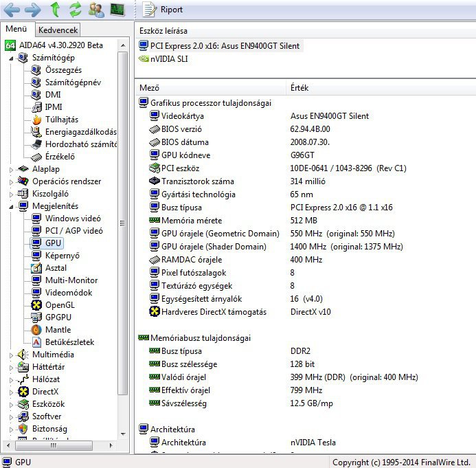Expand the Multimédia tree node
476x468 pixels.
(11, 355)
